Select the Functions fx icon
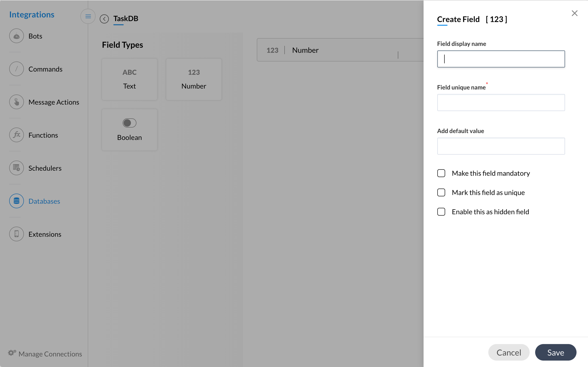This screenshot has width=588, height=367. (16, 135)
